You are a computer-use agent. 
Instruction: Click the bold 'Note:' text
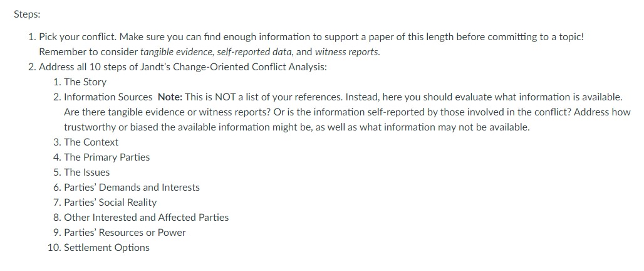pos(170,97)
